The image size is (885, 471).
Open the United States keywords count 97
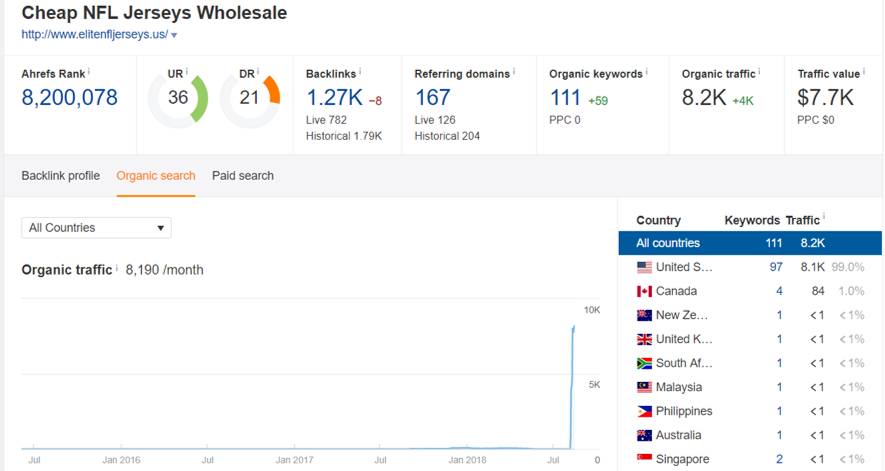[776, 267]
